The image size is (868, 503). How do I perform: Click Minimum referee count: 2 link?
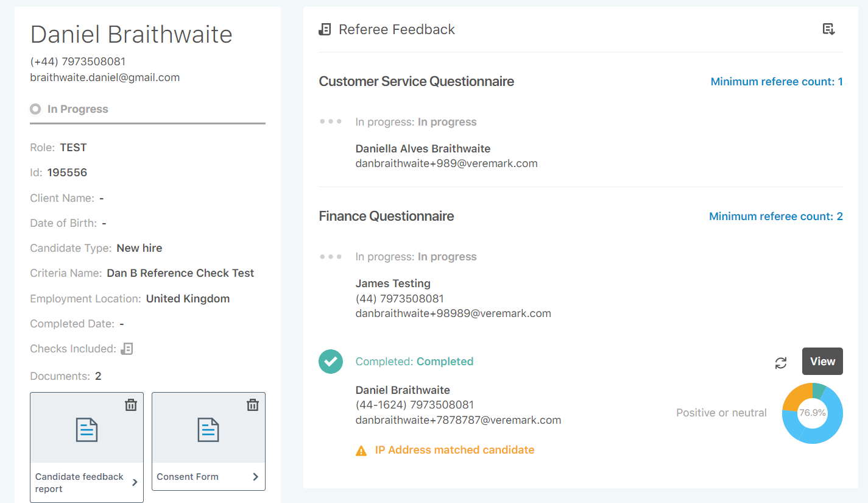pyautogui.click(x=776, y=216)
